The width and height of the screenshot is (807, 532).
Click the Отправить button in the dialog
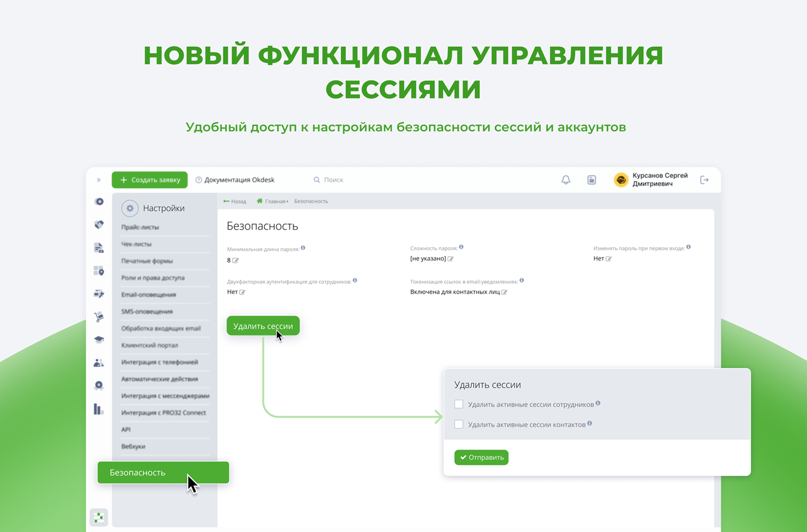pyautogui.click(x=481, y=457)
